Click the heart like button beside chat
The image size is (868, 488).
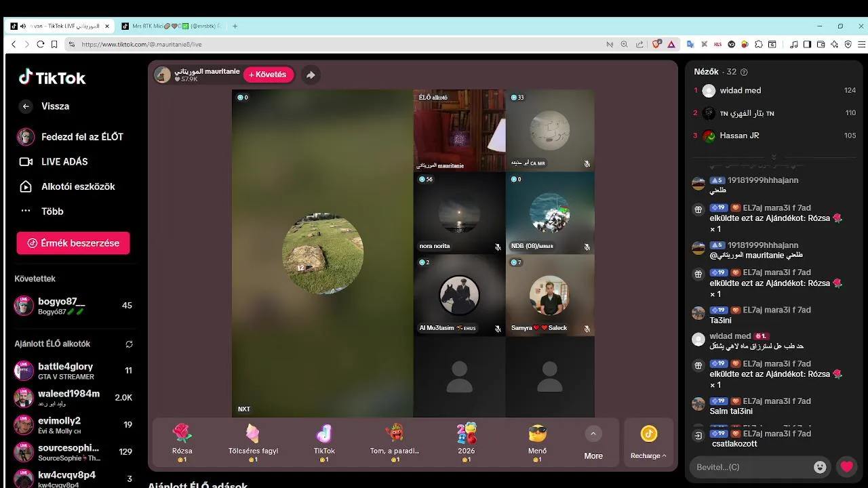(x=846, y=466)
